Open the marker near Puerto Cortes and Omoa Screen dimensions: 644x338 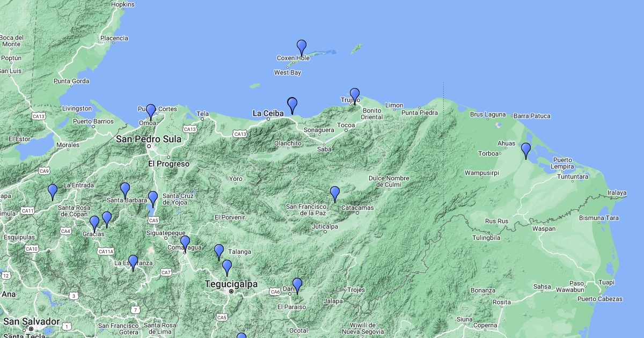(x=151, y=112)
